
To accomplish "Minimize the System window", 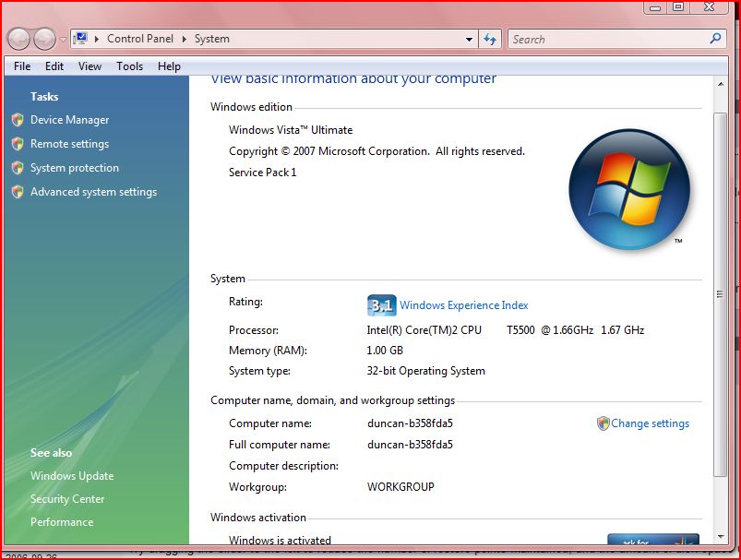I will (655, 7).
